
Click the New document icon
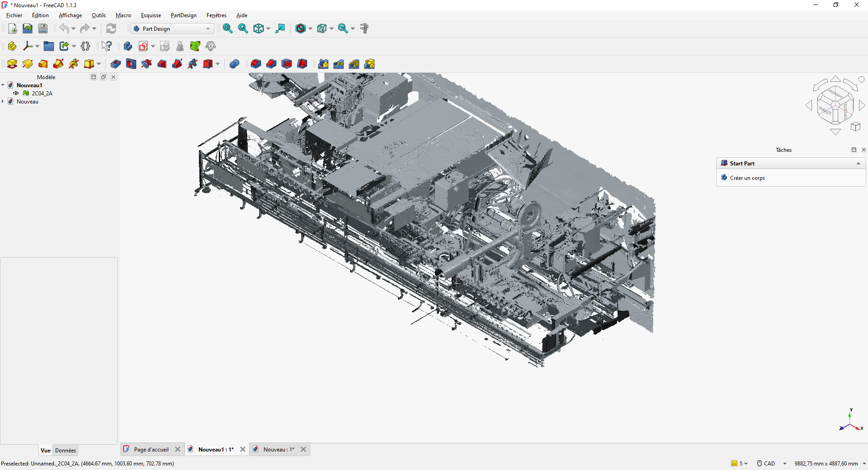13,28
